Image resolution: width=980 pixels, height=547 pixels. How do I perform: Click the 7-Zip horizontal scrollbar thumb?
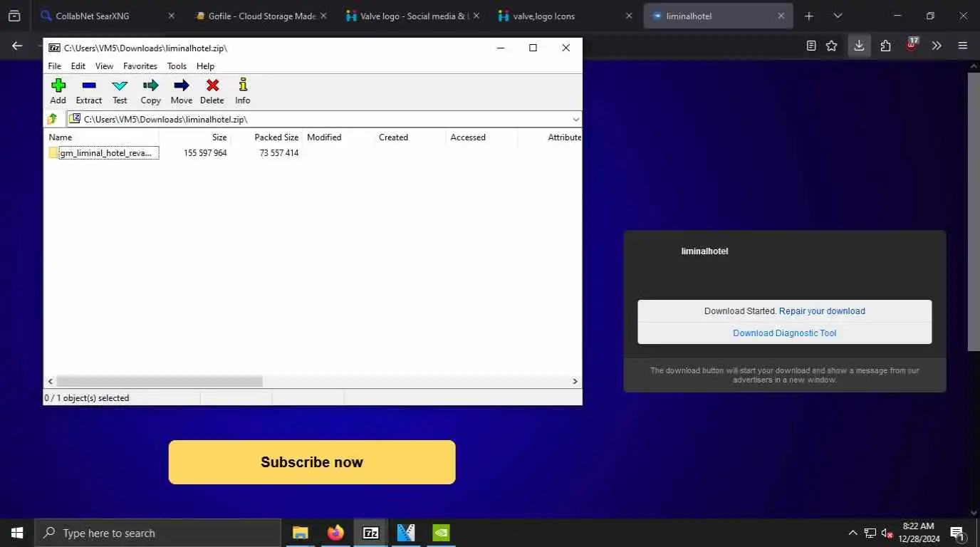pyautogui.click(x=160, y=382)
